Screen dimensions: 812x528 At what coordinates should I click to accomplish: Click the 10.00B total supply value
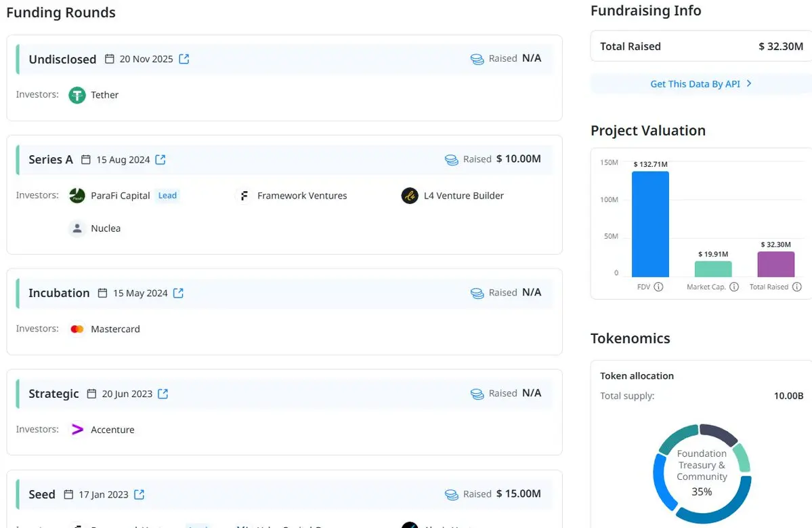789,396
